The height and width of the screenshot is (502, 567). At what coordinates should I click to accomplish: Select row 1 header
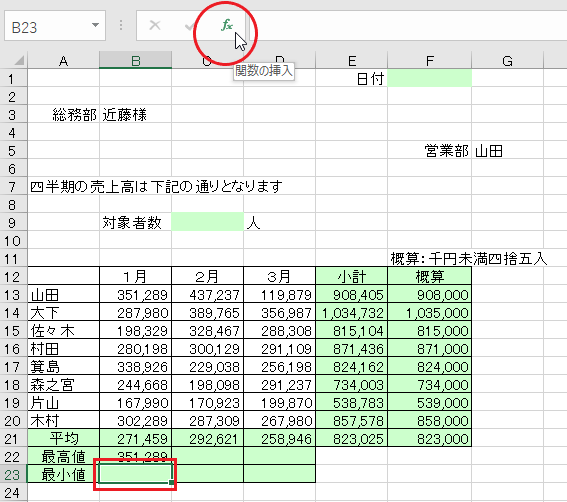[x=13, y=78]
